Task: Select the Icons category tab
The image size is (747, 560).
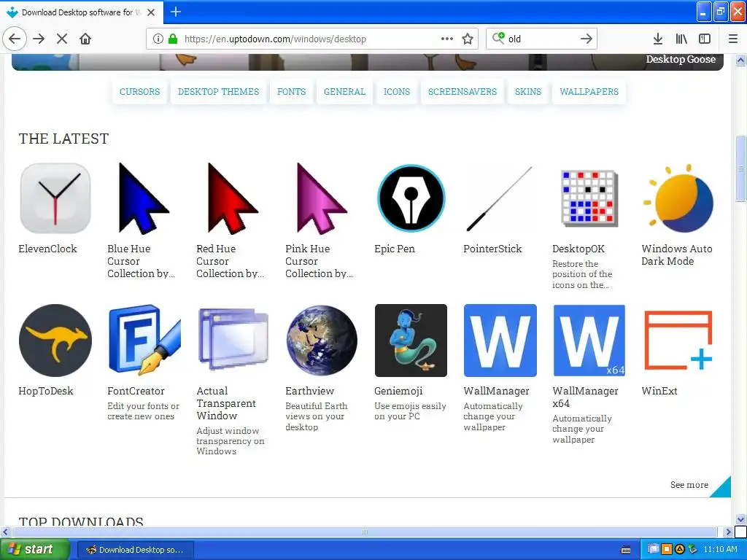Action: point(397,91)
